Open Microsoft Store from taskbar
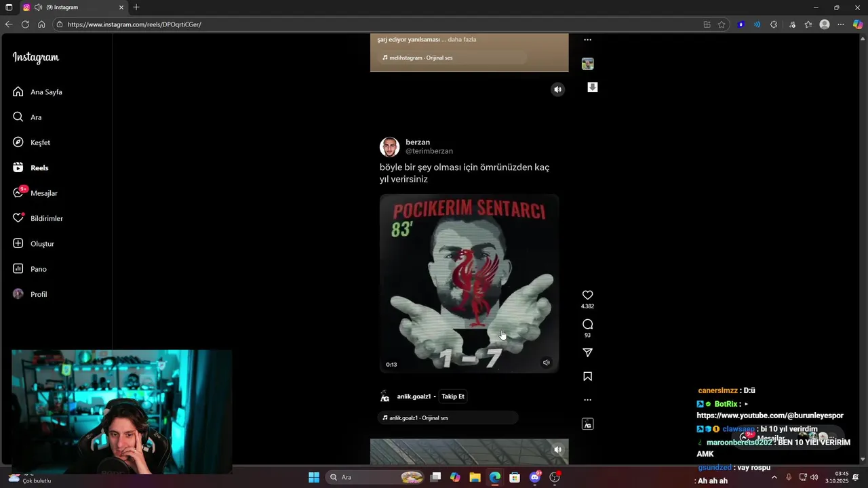The image size is (868, 488). tap(515, 477)
